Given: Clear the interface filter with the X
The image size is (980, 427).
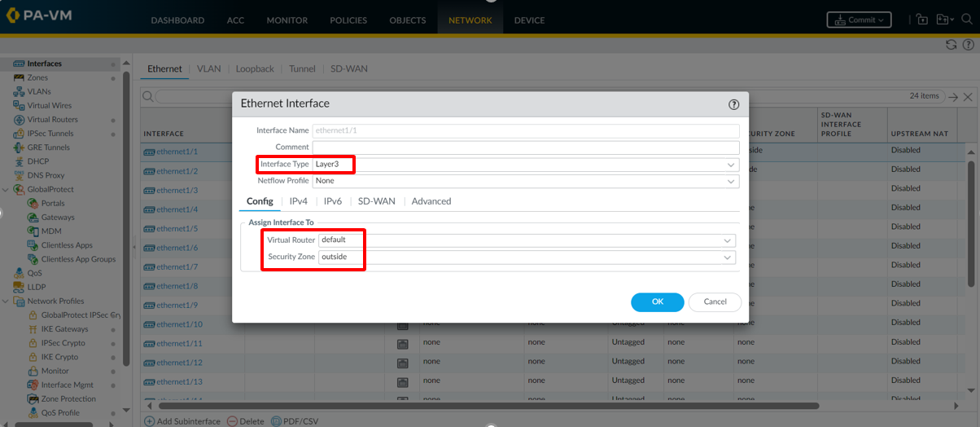Looking at the screenshot, I should pos(968,97).
